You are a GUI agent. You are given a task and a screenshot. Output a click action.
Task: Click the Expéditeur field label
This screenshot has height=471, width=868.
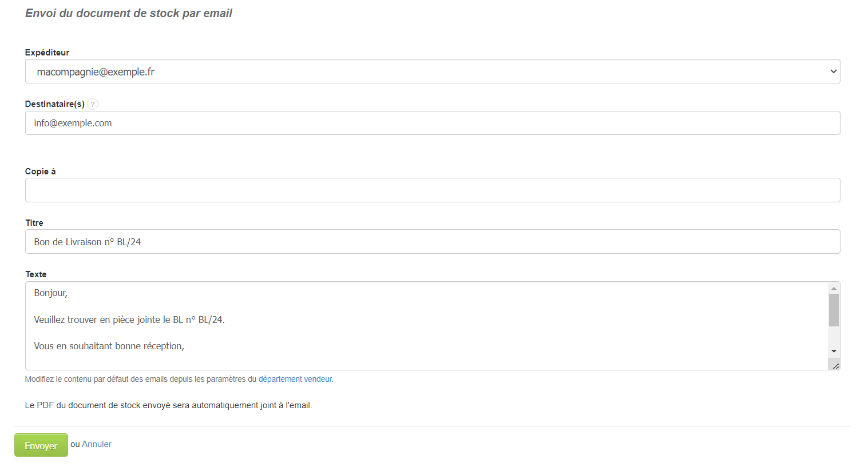tap(47, 53)
